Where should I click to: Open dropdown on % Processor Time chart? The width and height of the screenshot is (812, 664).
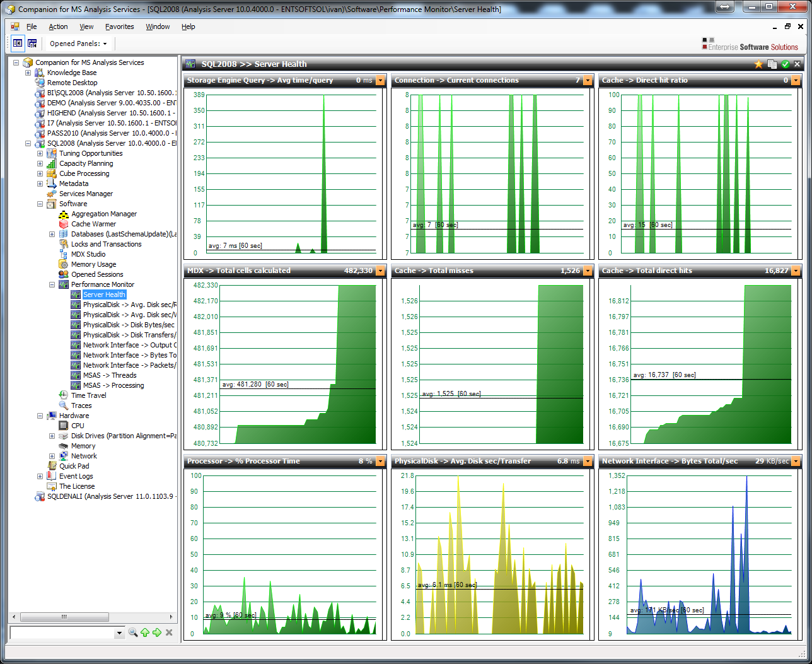click(380, 462)
